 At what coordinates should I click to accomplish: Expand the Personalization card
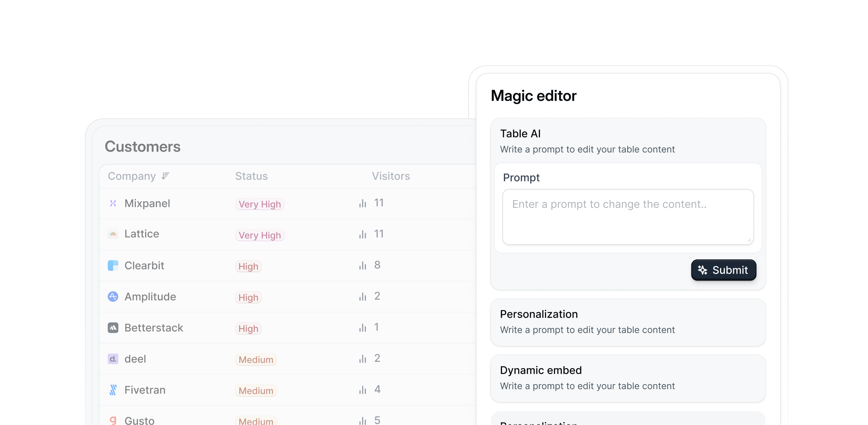tap(628, 322)
